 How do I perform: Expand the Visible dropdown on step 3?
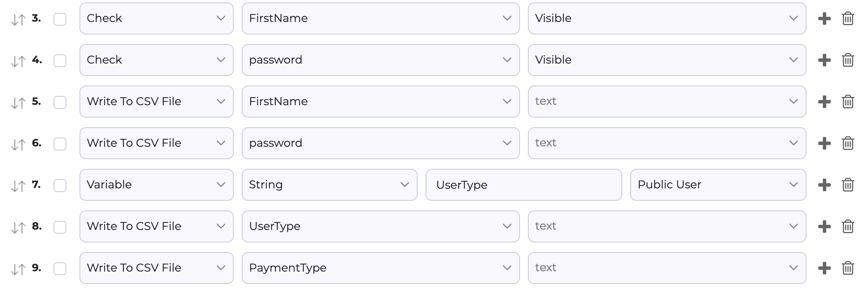click(667, 18)
